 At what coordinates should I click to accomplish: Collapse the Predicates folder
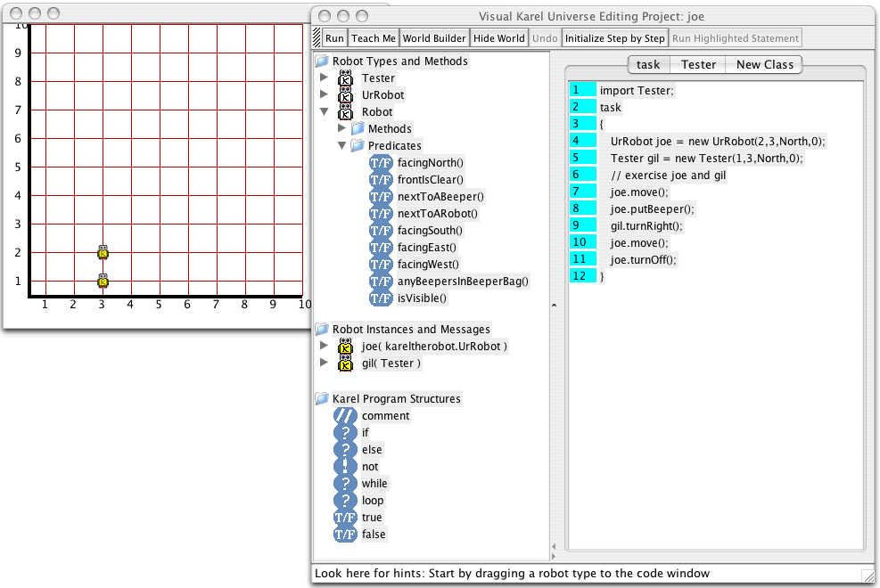(341, 146)
